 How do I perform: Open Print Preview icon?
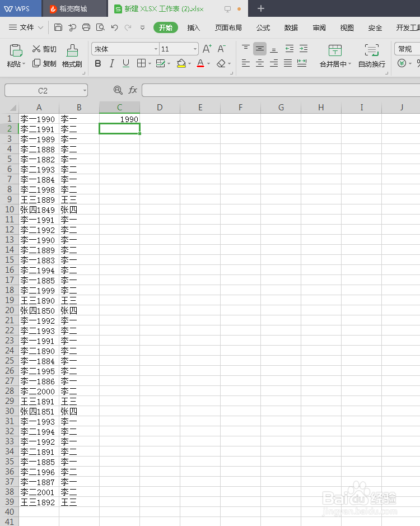[x=100, y=27]
